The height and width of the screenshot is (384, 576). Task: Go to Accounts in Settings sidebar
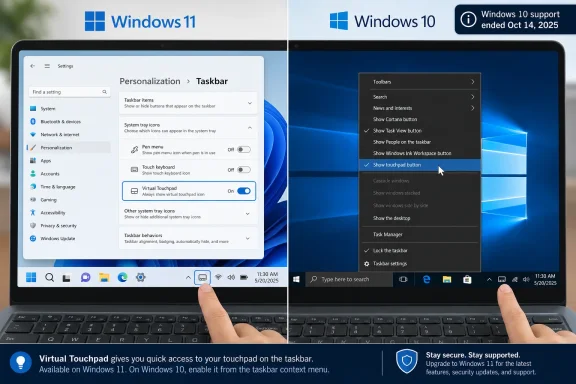(x=69, y=174)
